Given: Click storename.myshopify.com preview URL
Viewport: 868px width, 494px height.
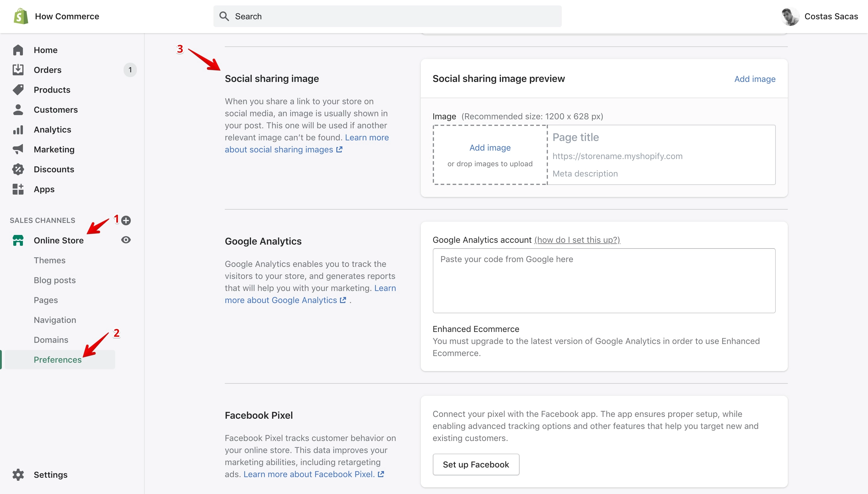Looking at the screenshot, I should pyautogui.click(x=618, y=156).
